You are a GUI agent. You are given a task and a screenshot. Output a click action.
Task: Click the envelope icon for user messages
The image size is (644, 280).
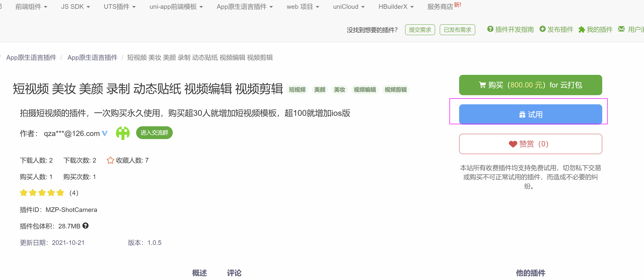[x=621, y=29]
